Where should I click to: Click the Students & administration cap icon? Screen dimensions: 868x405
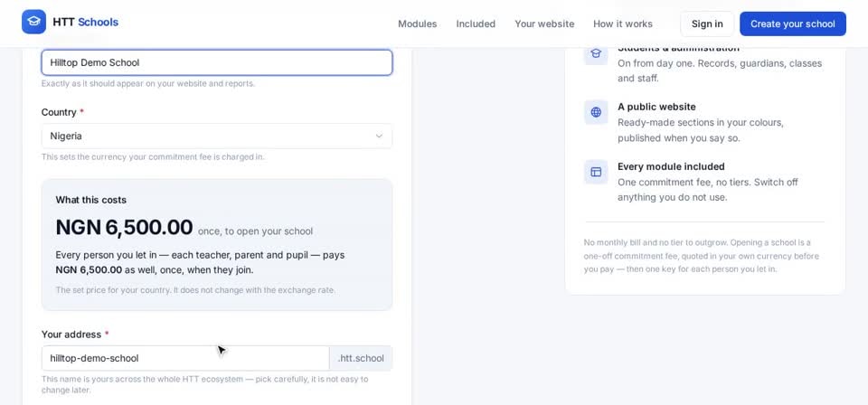596,53
